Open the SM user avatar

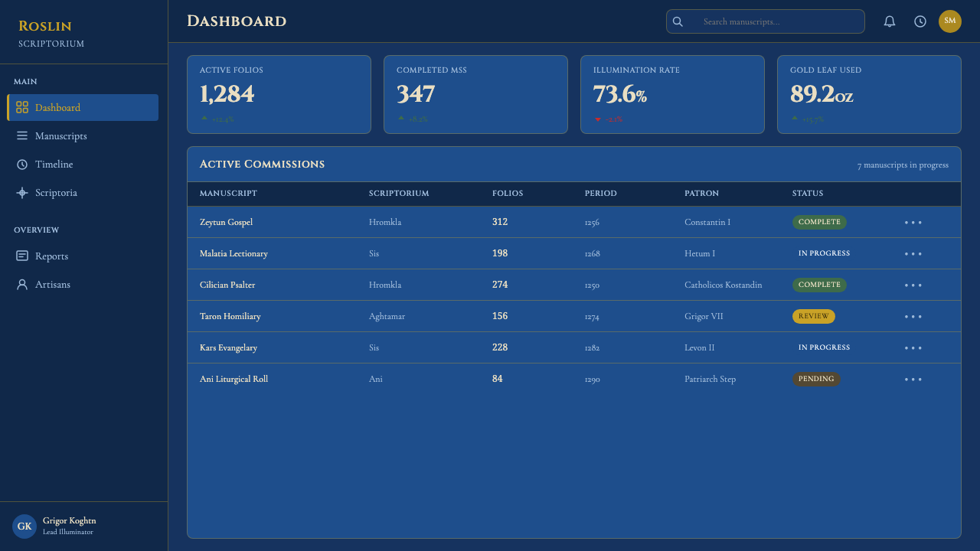(x=950, y=21)
